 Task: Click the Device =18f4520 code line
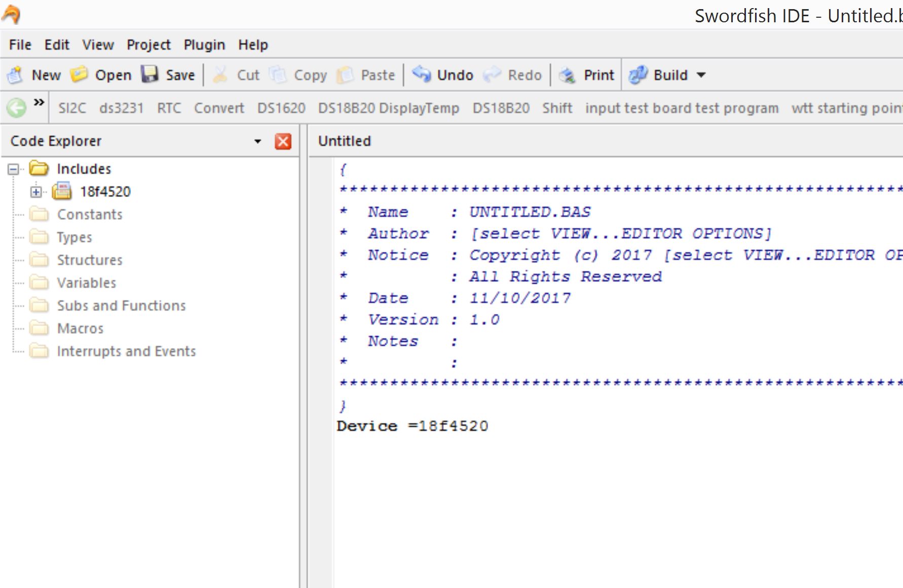pyautogui.click(x=412, y=426)
